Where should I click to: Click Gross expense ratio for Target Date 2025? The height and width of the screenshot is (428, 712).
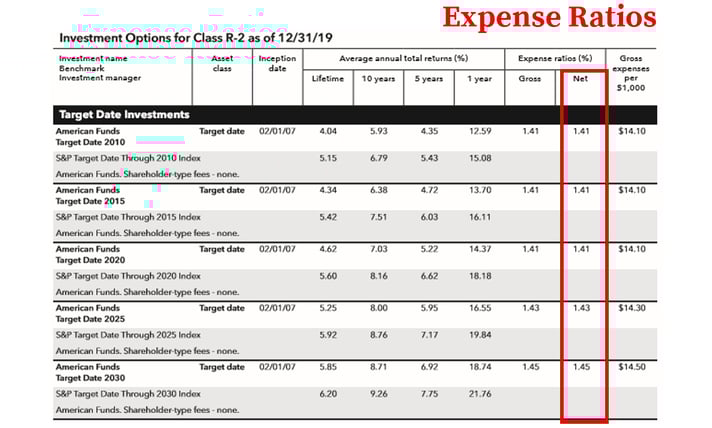(x=530, y=308)
